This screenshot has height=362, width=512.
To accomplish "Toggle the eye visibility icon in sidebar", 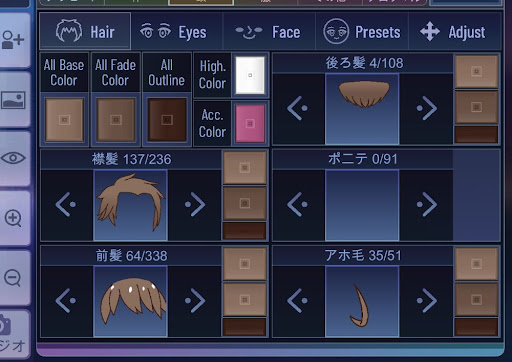I will click(13, 158).
